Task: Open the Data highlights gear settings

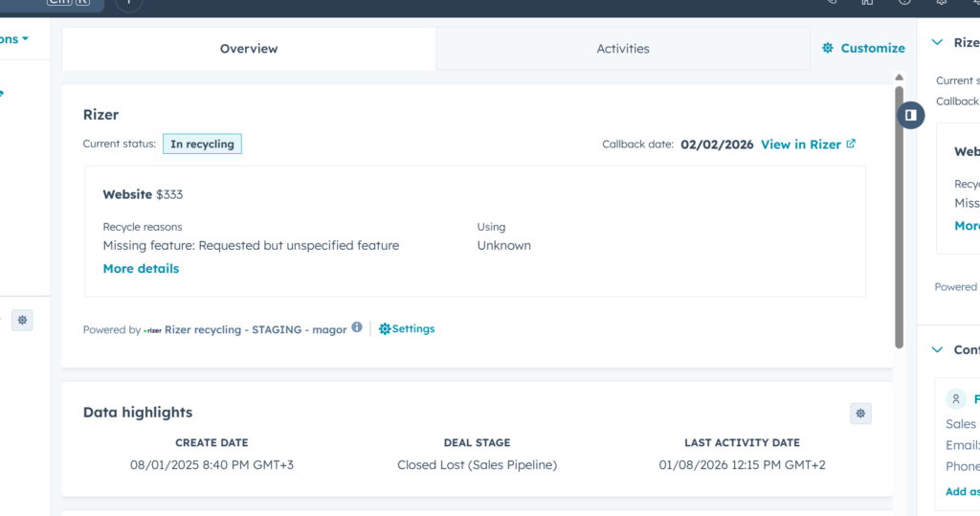Action: 860,414
